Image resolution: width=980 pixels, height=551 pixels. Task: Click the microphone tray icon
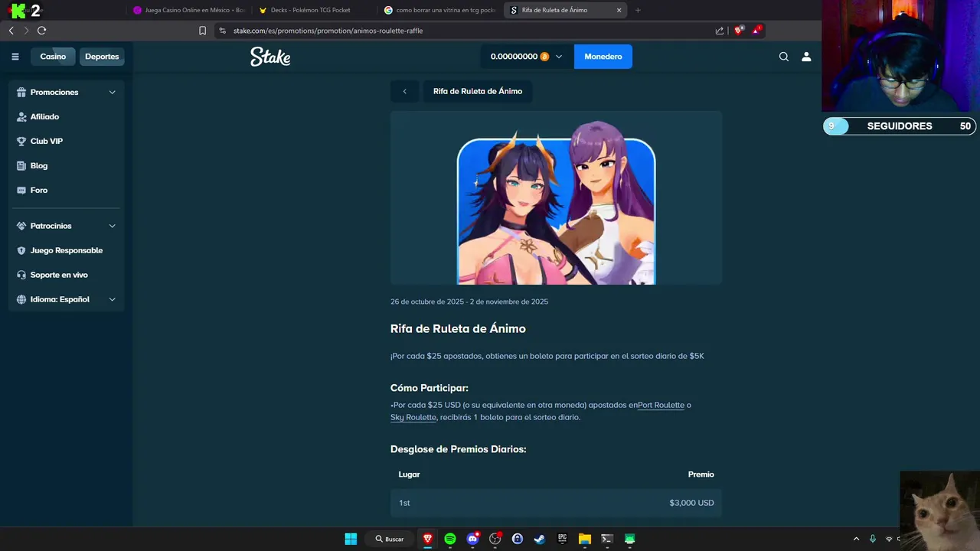[x=872, y=539]
